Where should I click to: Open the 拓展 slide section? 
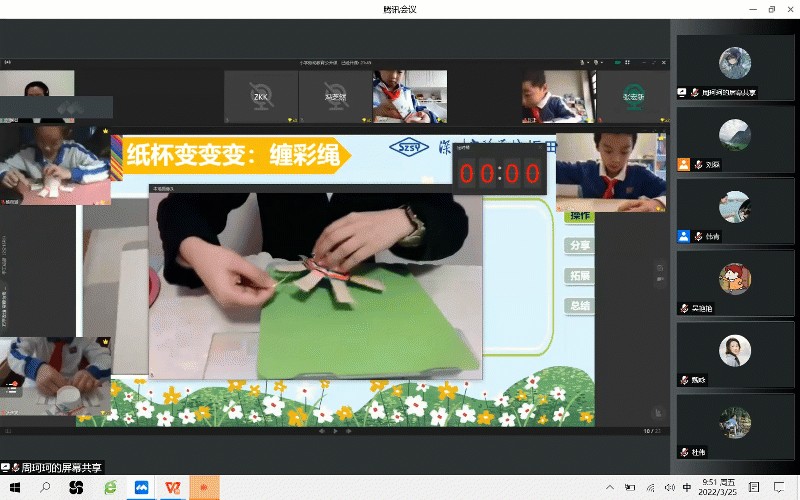point(579,275)
